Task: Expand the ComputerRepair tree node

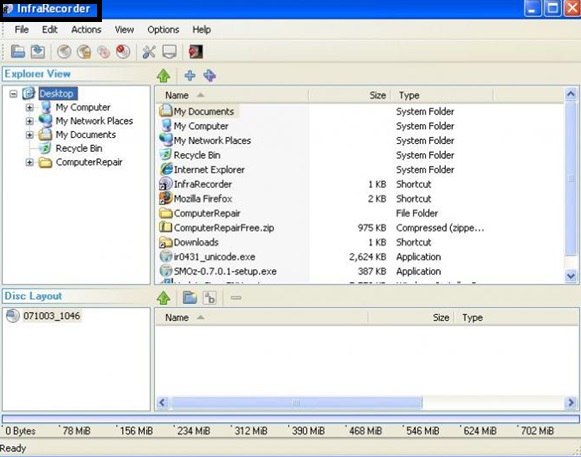Action: tap(30, 162)
